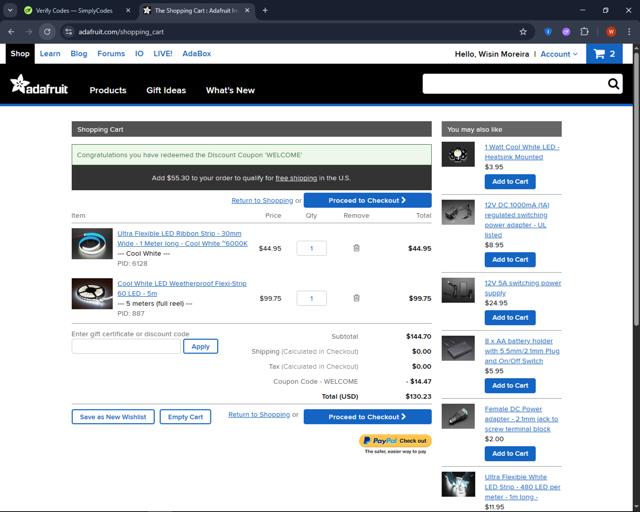Viewport: 640px width, 512px height.
Task: Open the Products menu
Action: 108,90
